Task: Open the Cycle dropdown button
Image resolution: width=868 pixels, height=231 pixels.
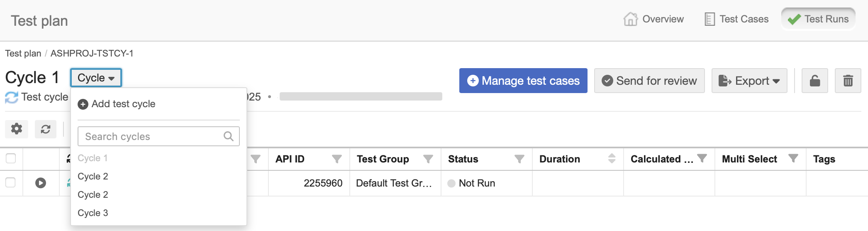Action: pos(96,78)
